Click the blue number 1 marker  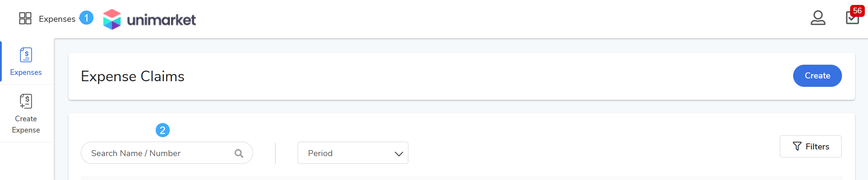tap(86, 18)
